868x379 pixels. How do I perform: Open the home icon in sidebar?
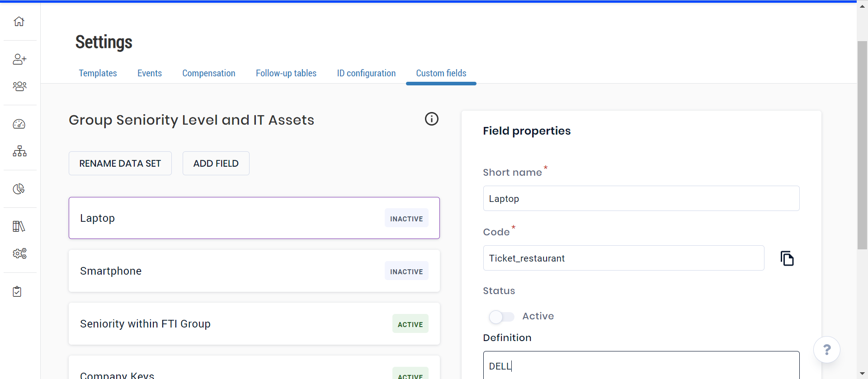(x=19, y=21)
